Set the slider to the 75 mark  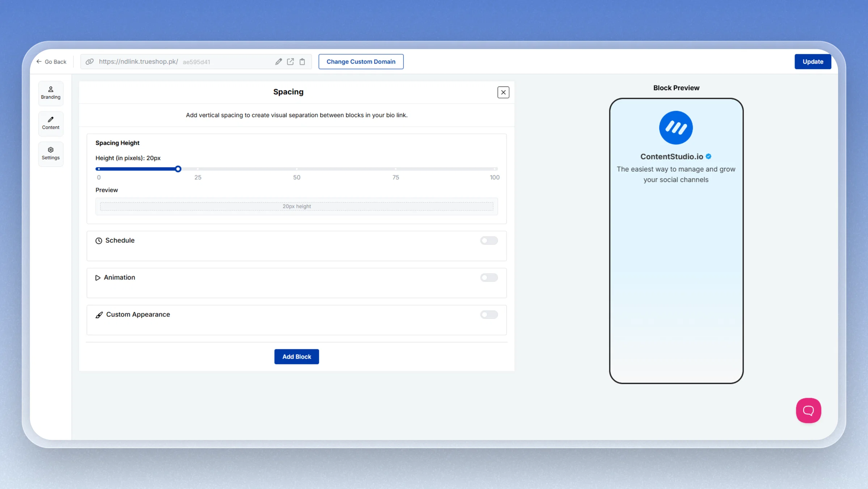395,169
